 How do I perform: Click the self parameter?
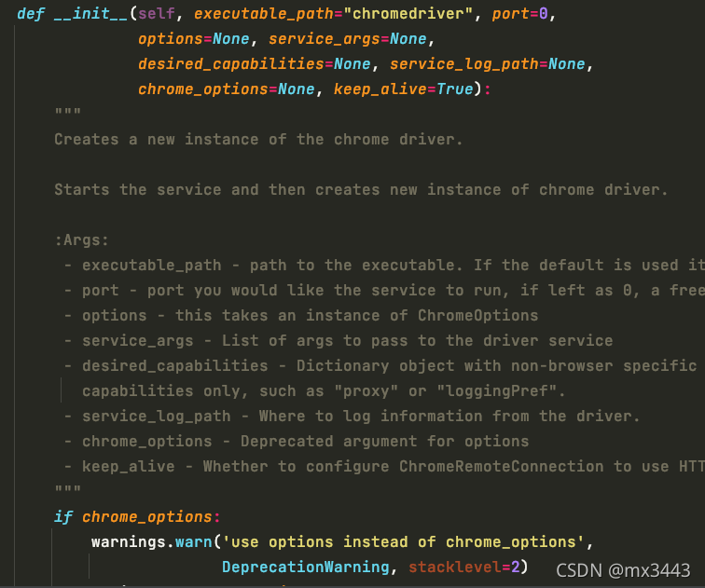point(157,14)
